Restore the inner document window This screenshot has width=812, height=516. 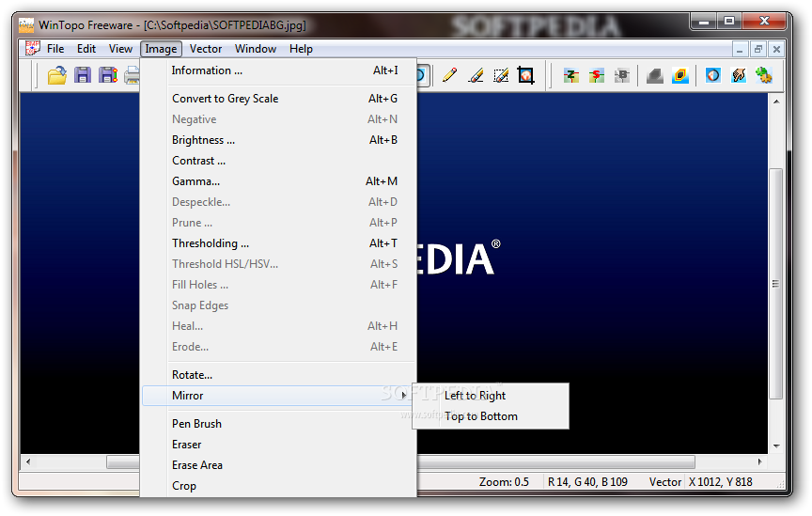click(x=758, y=49)
